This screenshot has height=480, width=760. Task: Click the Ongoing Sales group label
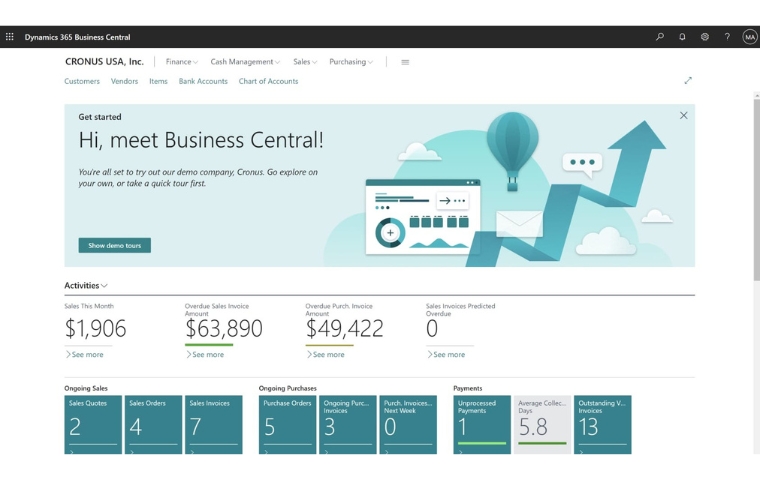[86, 388]
